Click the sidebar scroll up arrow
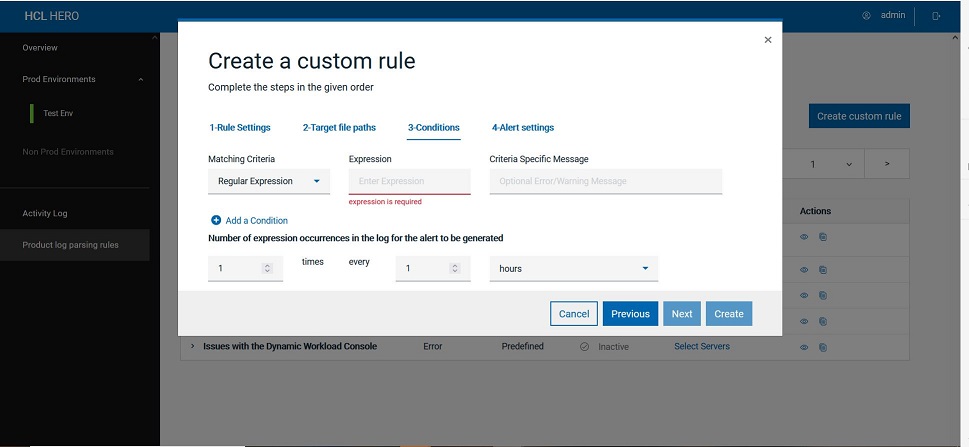Screen dimensions: 969x447 coord(154,38)
